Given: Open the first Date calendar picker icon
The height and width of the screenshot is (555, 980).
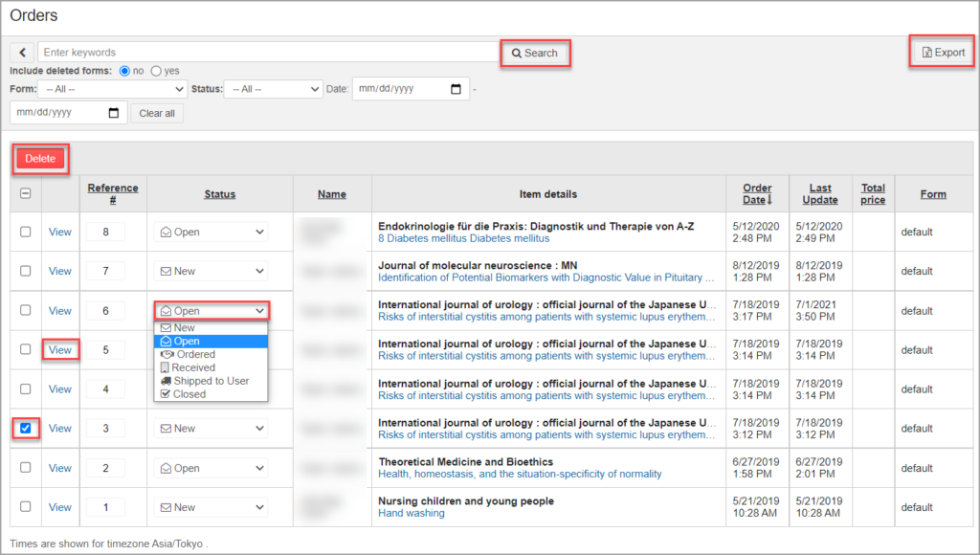Looking at the screenshot, I should point(457,89).
